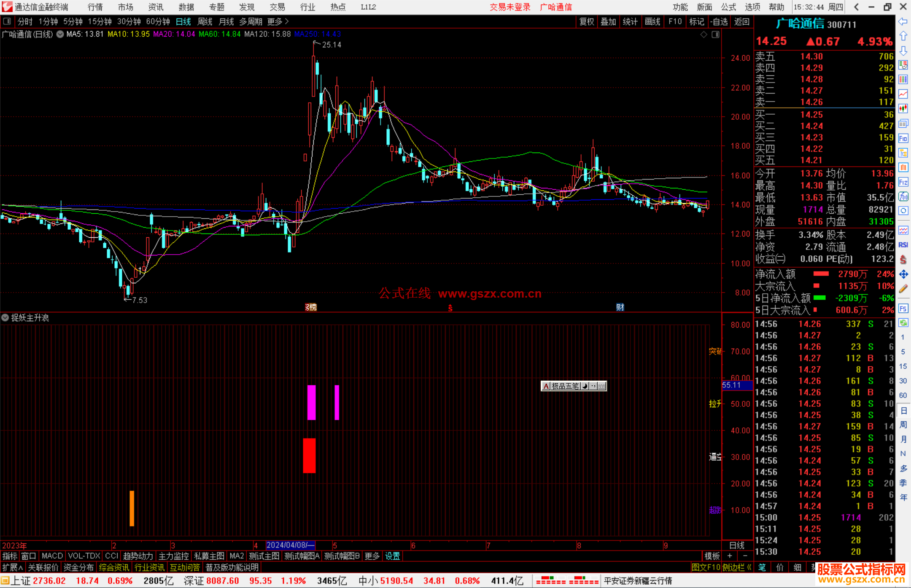The image size is (911, 588).
Task: Select the pencil drawing tool icon
Action: [903, 289]
